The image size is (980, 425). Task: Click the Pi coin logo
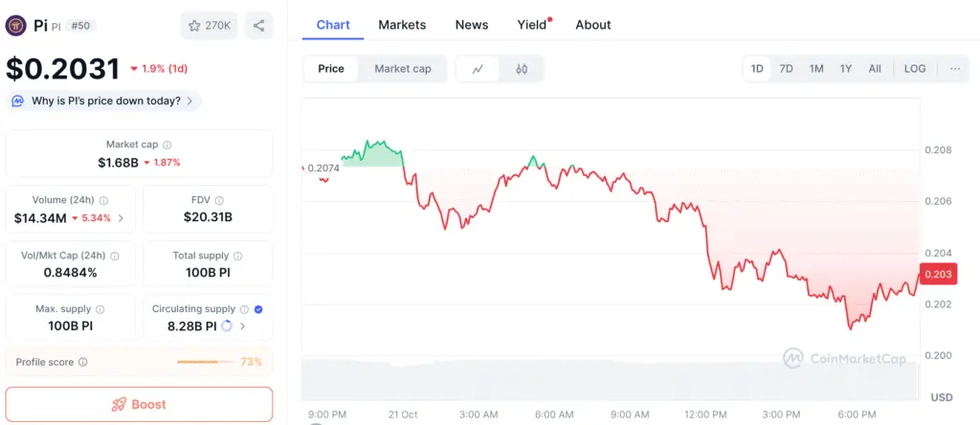tap(16, 26)
